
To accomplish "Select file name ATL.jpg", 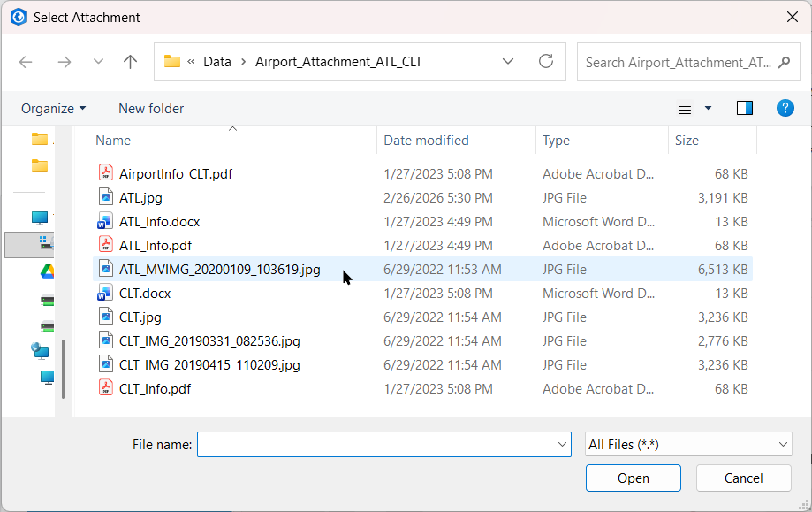I will (x=140, y=198).
